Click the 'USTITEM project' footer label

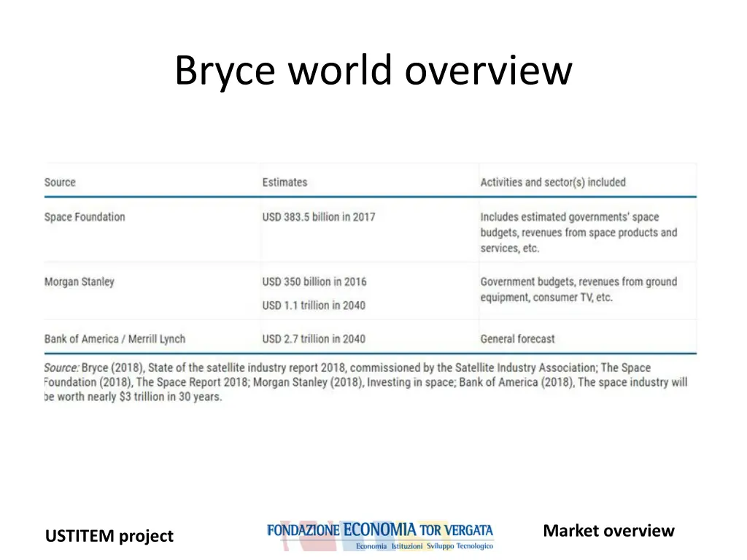click(109, 536)
